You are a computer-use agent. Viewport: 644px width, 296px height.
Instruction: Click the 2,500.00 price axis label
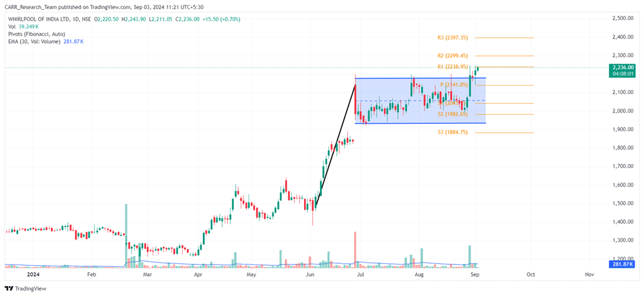(624, 19)
